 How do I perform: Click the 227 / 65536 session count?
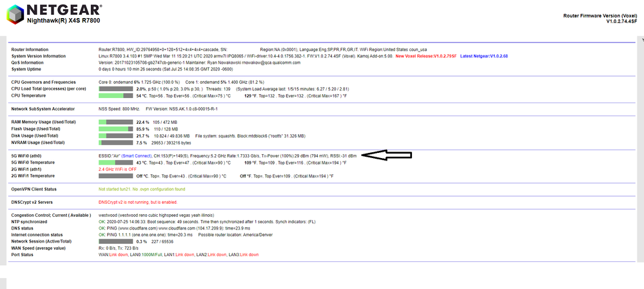162,241
